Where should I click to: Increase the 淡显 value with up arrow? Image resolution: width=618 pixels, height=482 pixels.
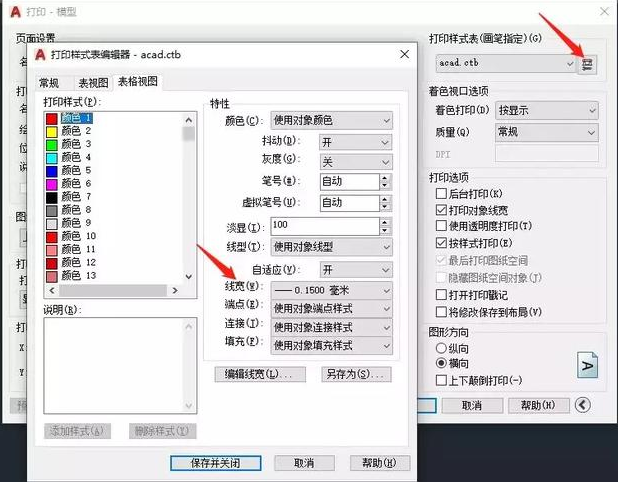[x=385, y=222]
